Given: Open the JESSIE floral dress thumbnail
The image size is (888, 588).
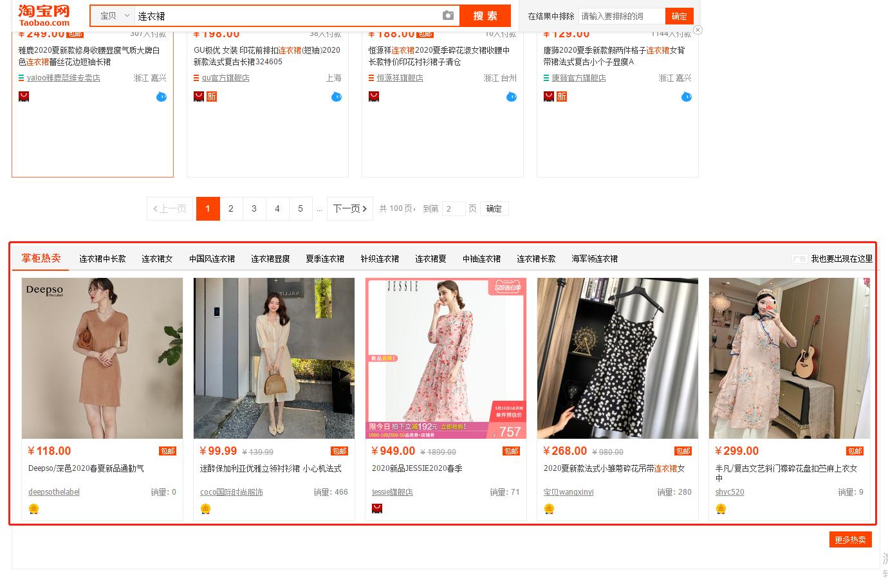Looking at the screenshot, I should [445, 358].
